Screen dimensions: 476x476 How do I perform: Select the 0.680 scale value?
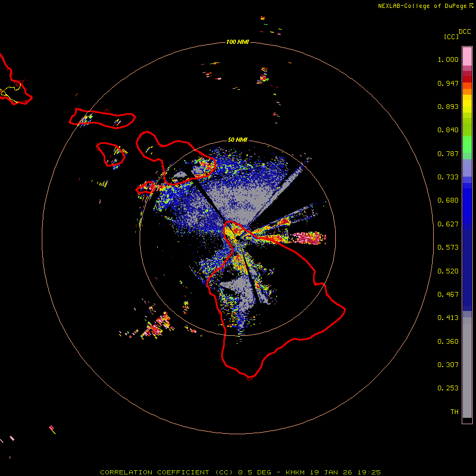pyautogui.click(x=448, y=200)
